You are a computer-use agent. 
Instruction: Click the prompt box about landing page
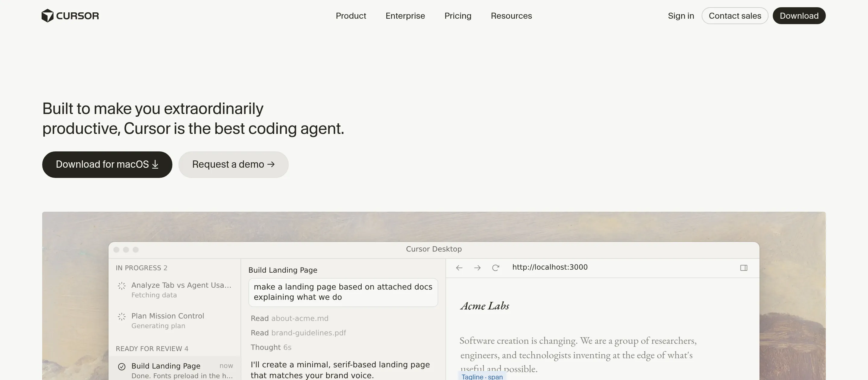(x=343, y=292)
